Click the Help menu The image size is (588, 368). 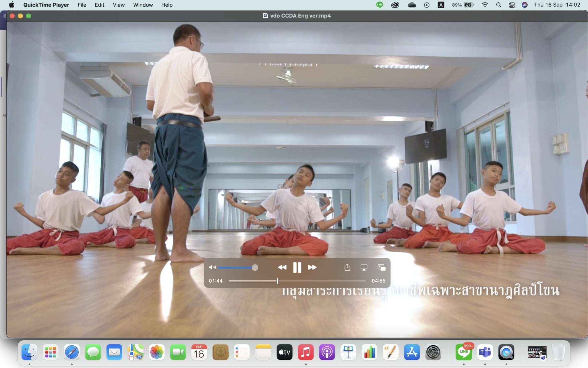point(167,5)
